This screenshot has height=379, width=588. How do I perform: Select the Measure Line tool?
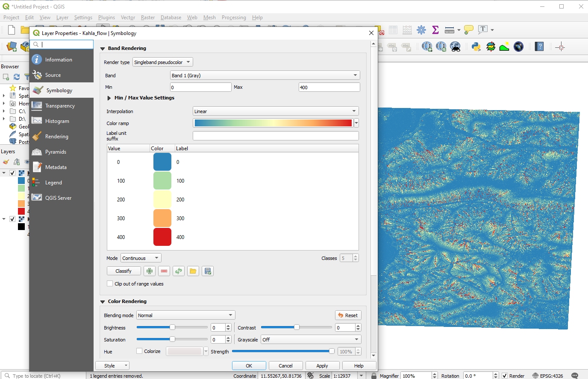(450, 30)
